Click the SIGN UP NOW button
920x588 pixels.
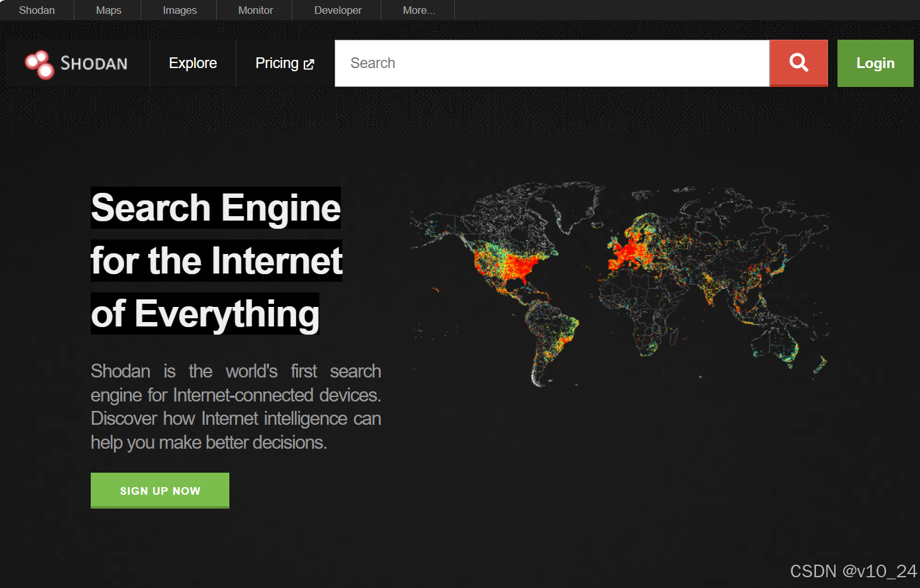(160, 490)
